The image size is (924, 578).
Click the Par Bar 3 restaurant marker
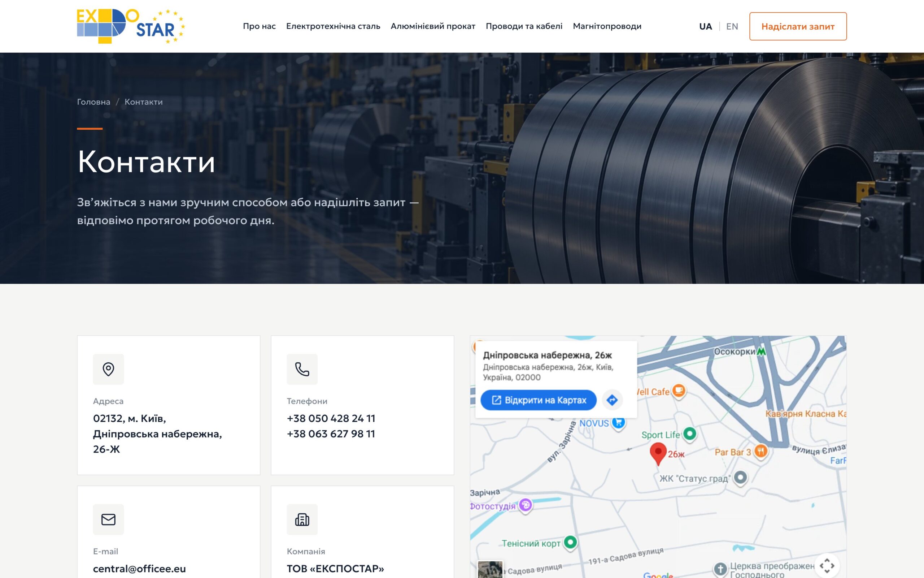pyautogui.click(x=760, y=452)
